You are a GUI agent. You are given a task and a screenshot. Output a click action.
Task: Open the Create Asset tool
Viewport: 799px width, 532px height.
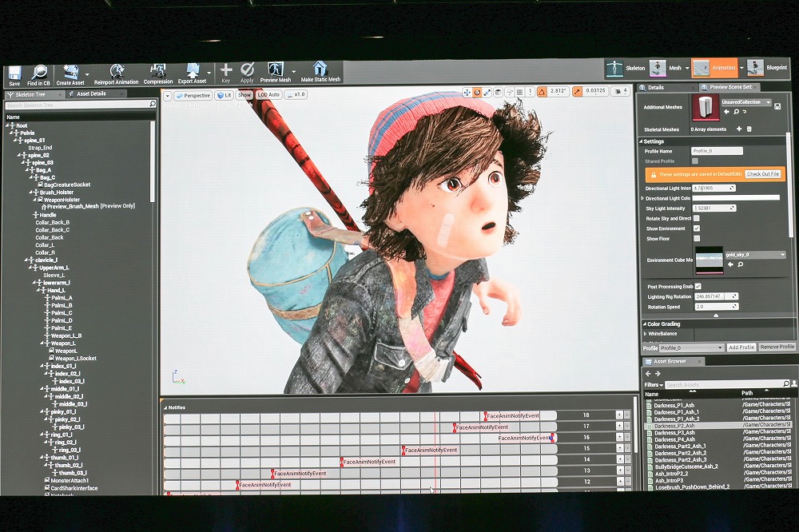[70, 74]
